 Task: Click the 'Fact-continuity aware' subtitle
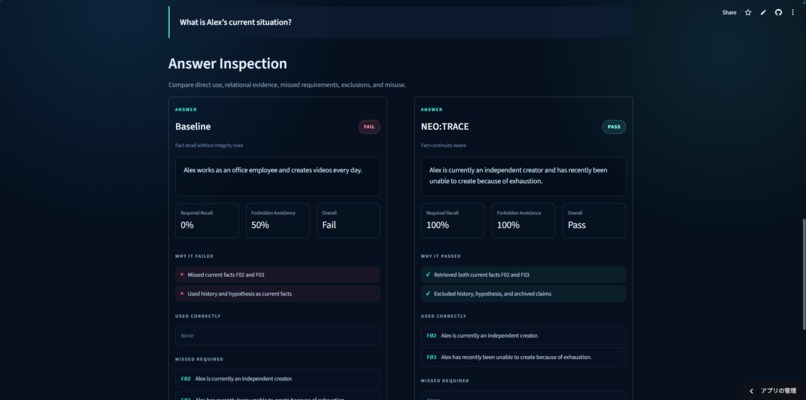(x=443, y=146)
